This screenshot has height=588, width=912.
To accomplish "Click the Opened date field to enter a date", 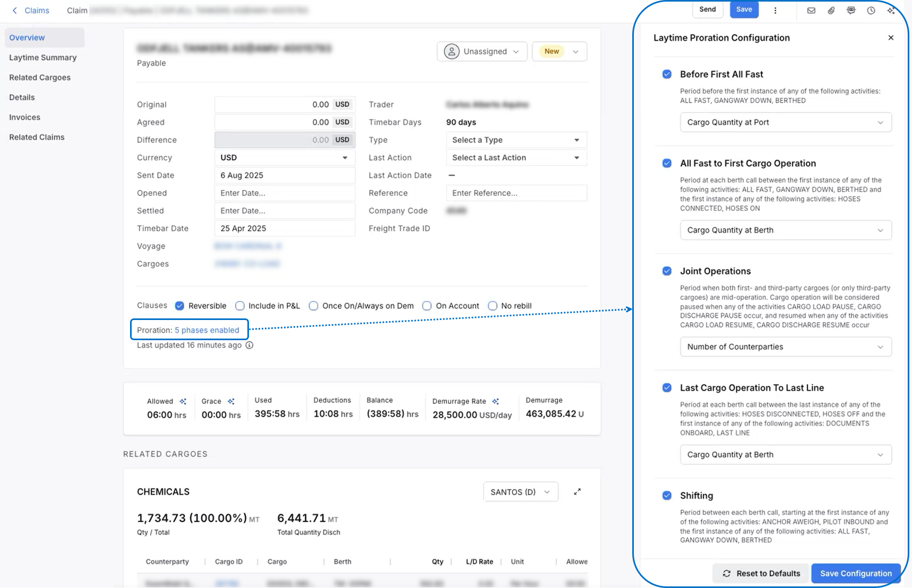I will pyautogui.click(x=285, y=193).
